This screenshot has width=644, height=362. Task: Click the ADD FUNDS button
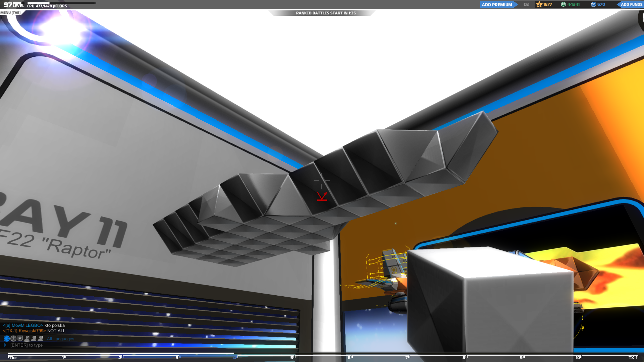(x=631, y=5)
